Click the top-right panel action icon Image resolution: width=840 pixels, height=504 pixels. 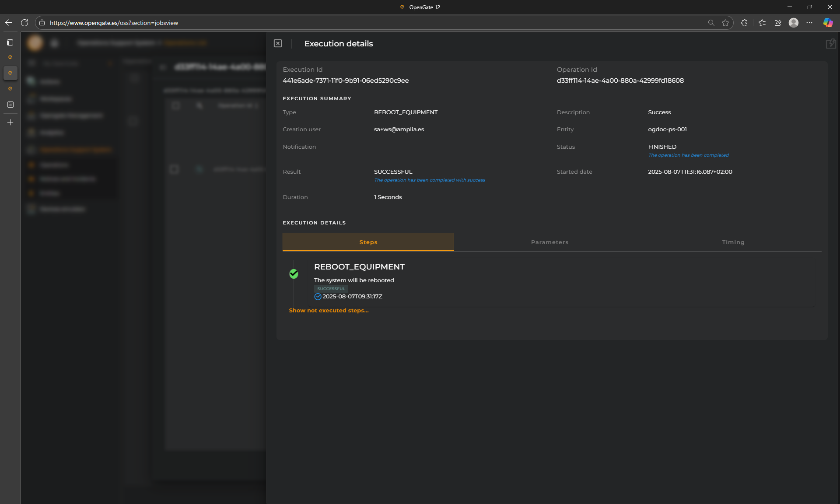pyautogui.click(x=830, y=44)
